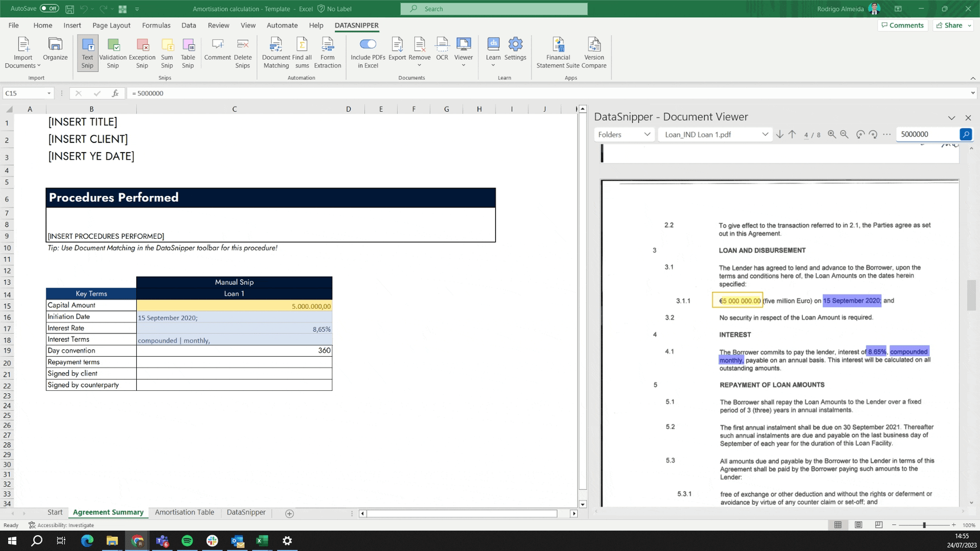The image size is (980, 551).
Task: Open the Financial Statement Suite
Action: [x=557, y=52]
